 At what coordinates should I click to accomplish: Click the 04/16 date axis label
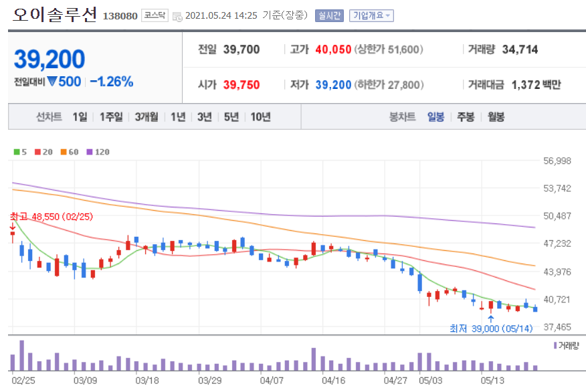coord(333,381)
